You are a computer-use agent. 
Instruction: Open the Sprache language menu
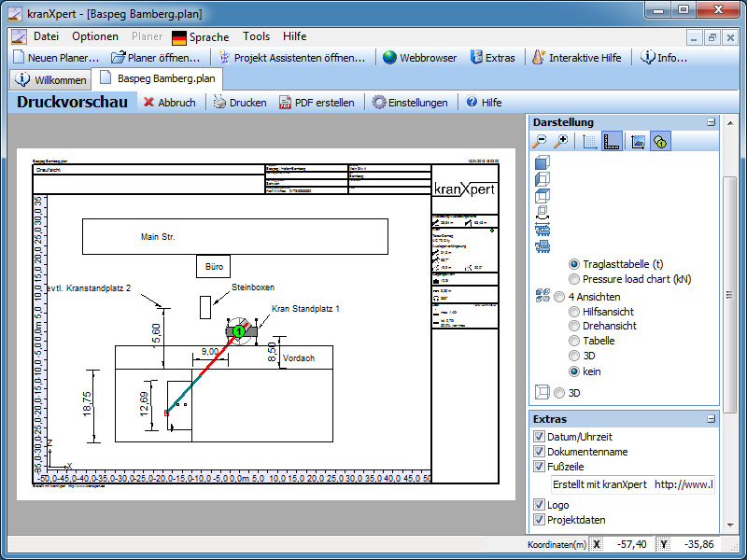click(x=200, y=37)
